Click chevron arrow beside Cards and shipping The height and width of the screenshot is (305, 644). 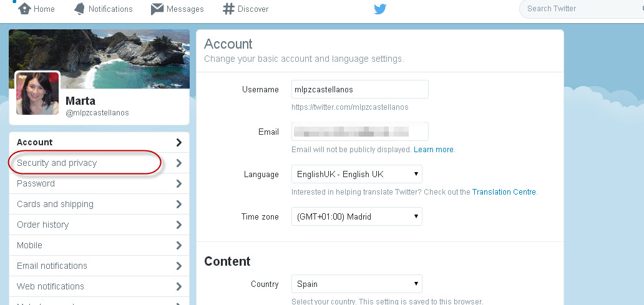[178, 204]
